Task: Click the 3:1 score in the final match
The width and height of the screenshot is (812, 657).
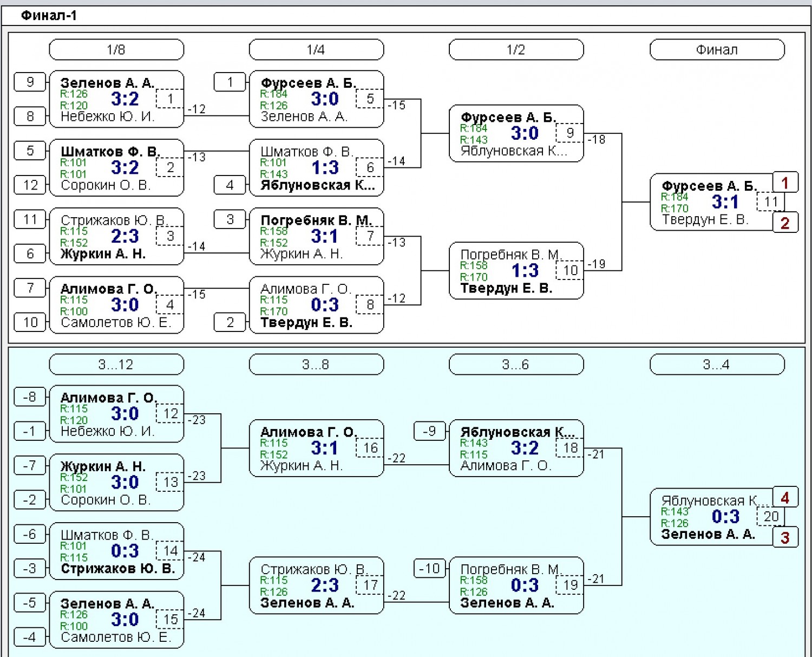Action: pos(725,202)
